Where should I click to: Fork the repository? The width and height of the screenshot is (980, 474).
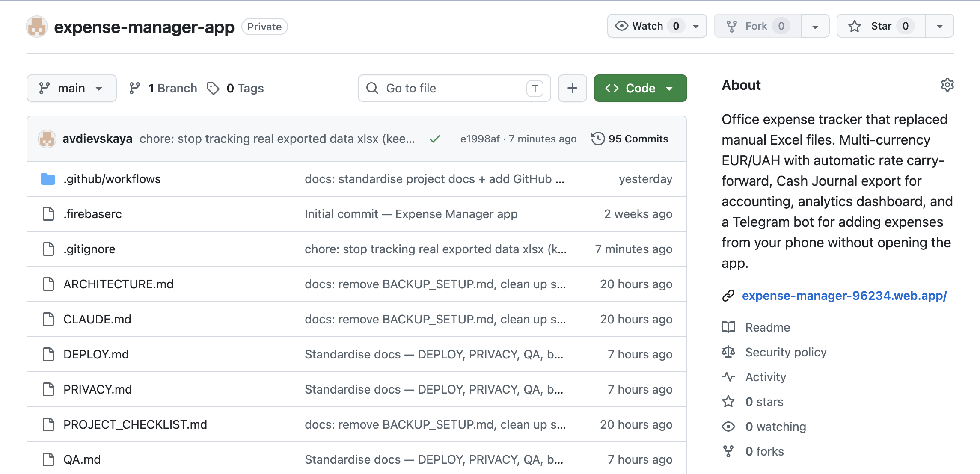757,26
